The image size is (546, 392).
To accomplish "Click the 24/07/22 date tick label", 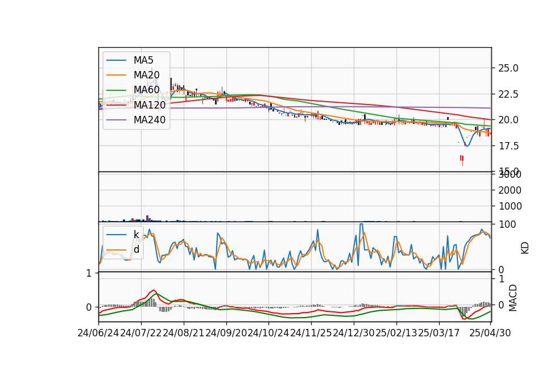I will 141,333.
